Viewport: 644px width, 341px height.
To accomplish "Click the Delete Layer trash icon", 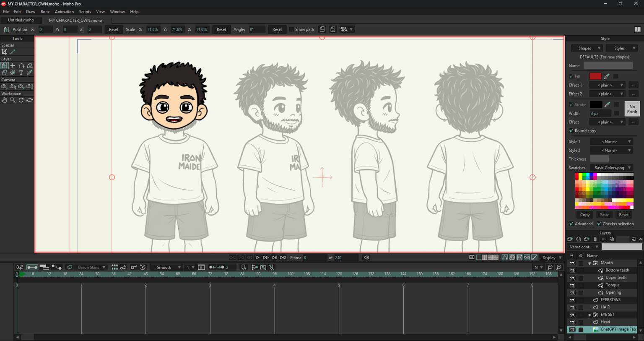I will pyautogui.click(x=595, y=239).
